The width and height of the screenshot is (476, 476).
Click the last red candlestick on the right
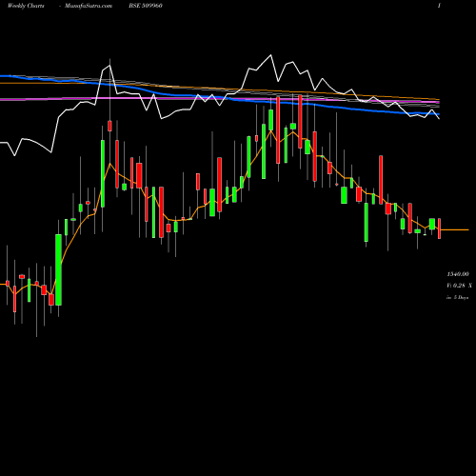click(440, 228)
